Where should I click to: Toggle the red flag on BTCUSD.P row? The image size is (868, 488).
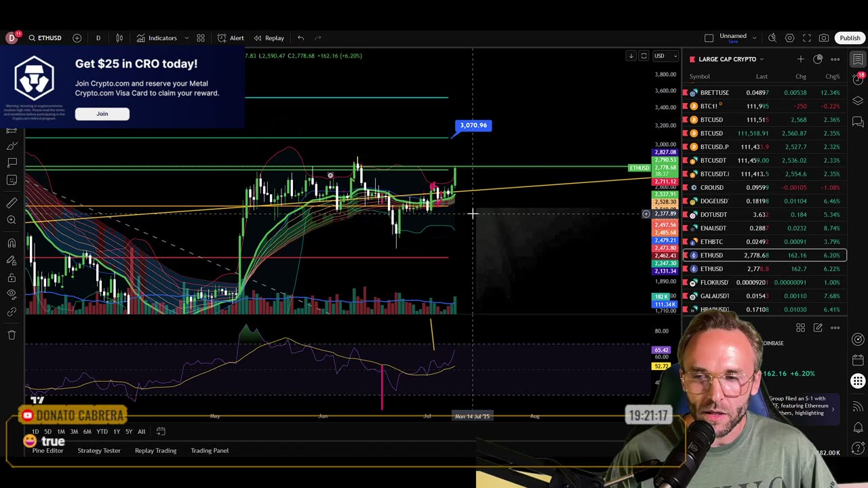pos(685,146)
